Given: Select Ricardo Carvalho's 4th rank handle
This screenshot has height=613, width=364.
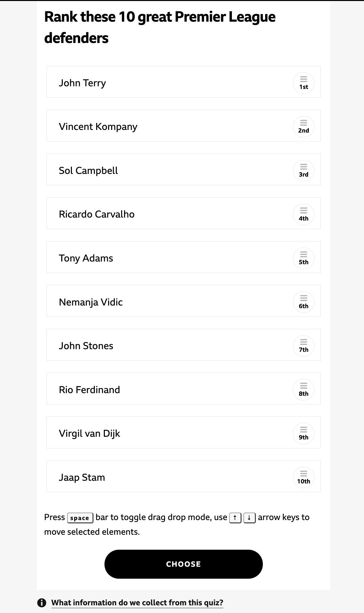Looking at the screenshot, I should [x=303, y=214].
